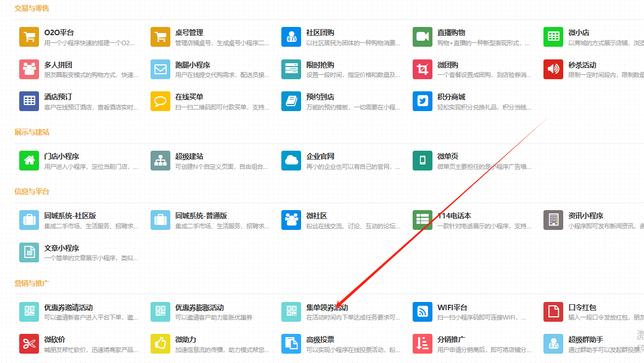Click the 信息与平台 category heading
This screenshot has width=644, height=363.
click(32, 191)
